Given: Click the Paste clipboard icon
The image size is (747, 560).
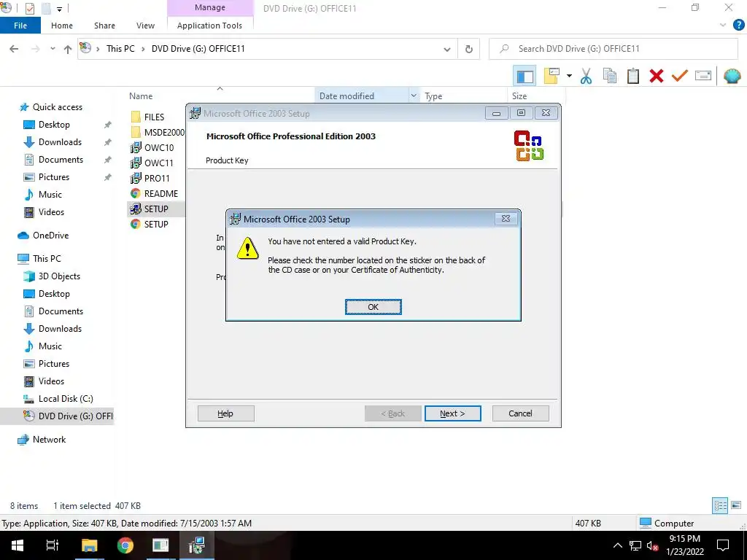Looking at the screenshot, I should 632,76.
